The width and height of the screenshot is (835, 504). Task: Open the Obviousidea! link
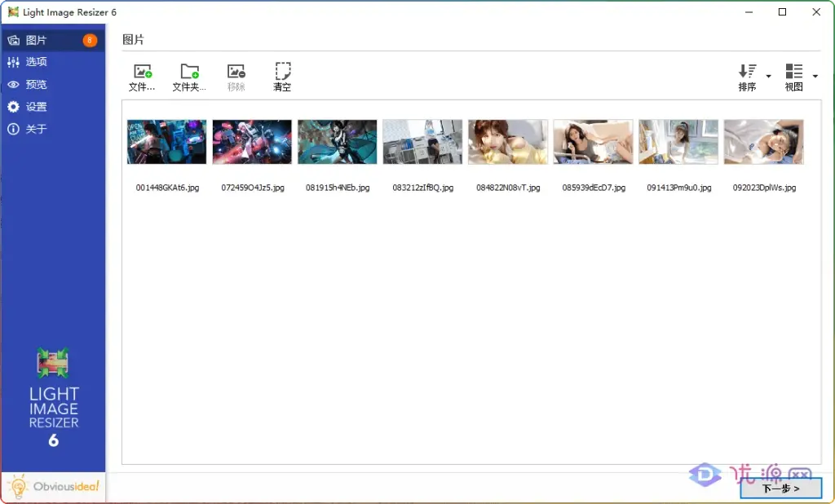(54, 486)
